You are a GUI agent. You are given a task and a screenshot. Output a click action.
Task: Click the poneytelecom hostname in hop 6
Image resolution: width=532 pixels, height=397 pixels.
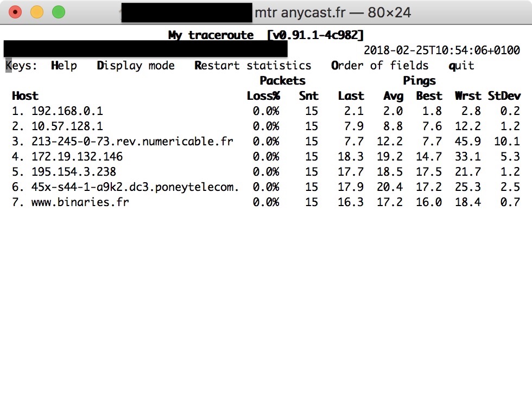click(x=135, y=187)
